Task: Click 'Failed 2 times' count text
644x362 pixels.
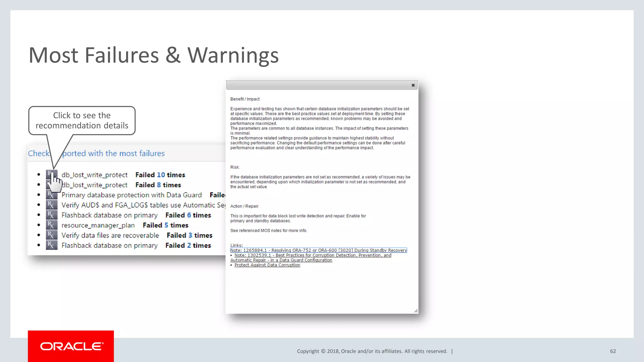Action: (x=188, y=245)
